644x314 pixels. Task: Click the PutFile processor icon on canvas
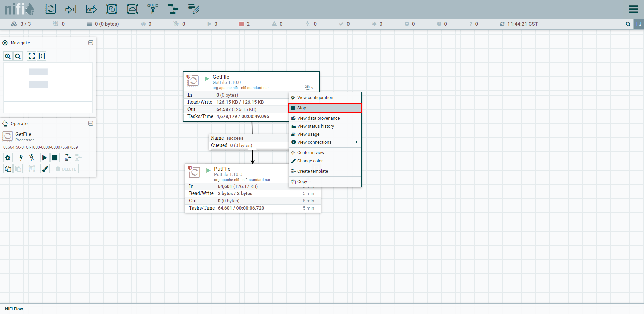coord(194,172)
